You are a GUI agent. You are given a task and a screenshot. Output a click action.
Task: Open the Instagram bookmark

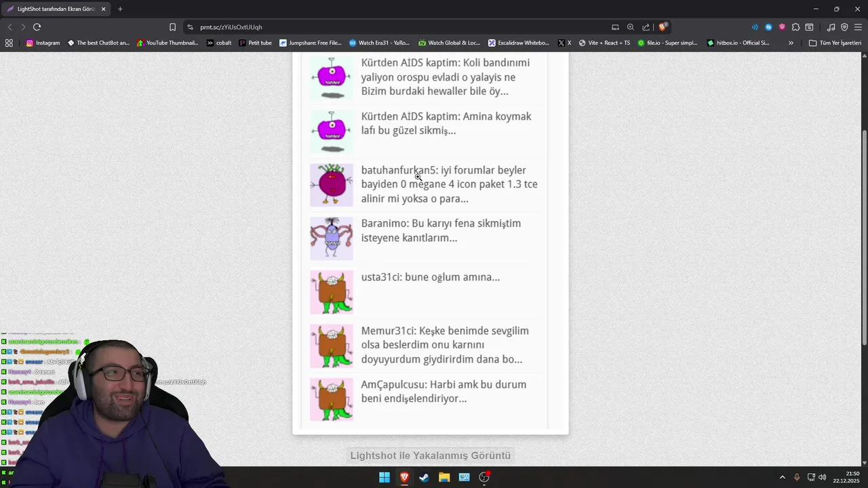[43, 43]
